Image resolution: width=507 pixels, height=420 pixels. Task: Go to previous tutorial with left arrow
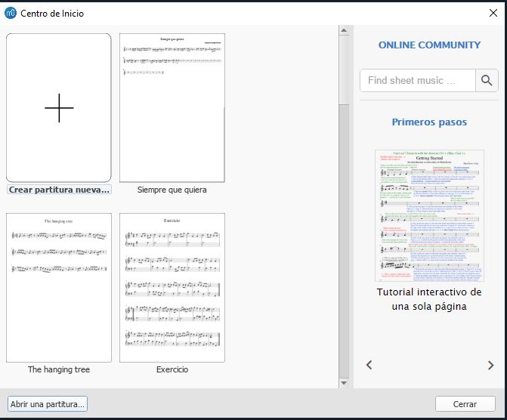(x=369, y=365)
